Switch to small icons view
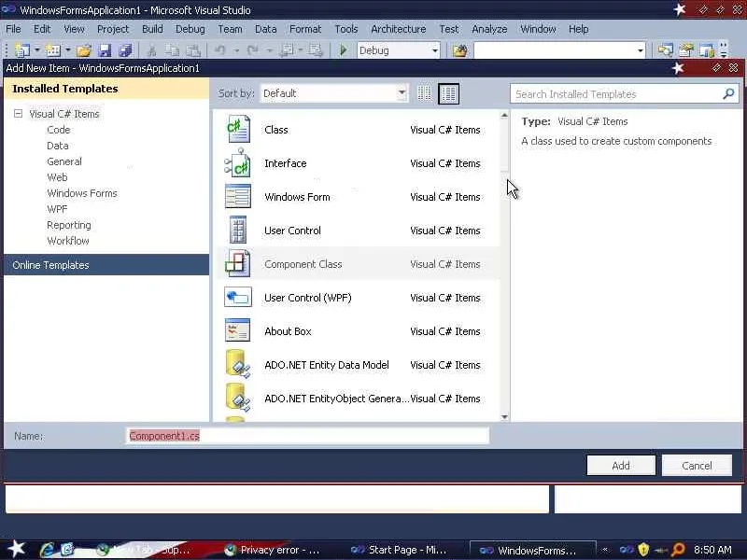Viewport: 747px width, 560px height. click(x=424, y=93)
